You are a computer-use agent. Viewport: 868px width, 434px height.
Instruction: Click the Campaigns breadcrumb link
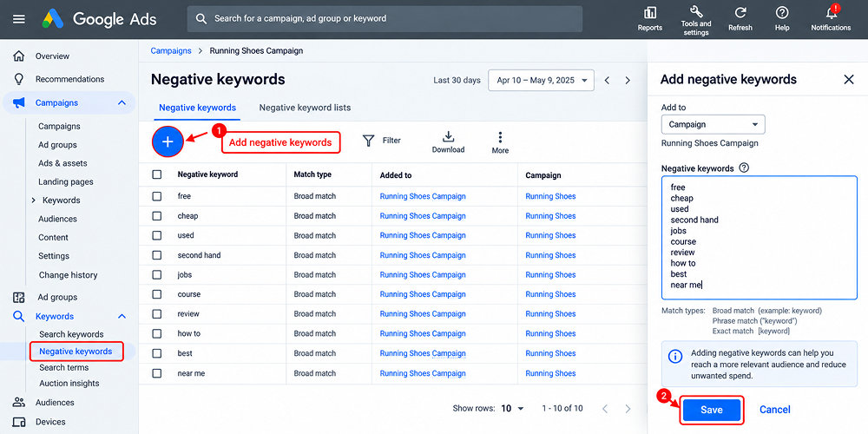tap(171, 51)
